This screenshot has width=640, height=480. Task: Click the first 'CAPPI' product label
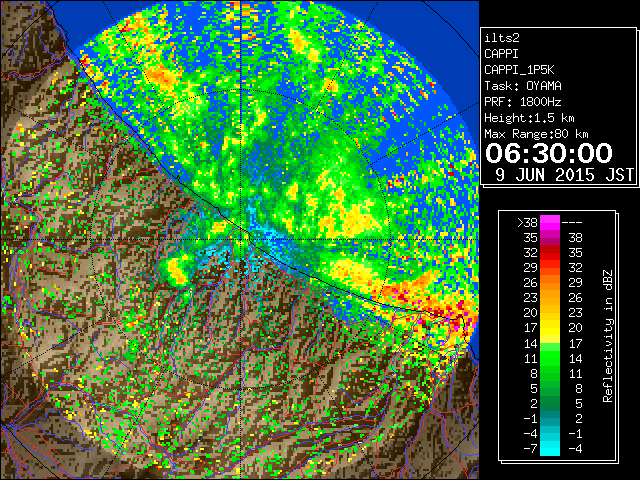[x=501, y=54]
